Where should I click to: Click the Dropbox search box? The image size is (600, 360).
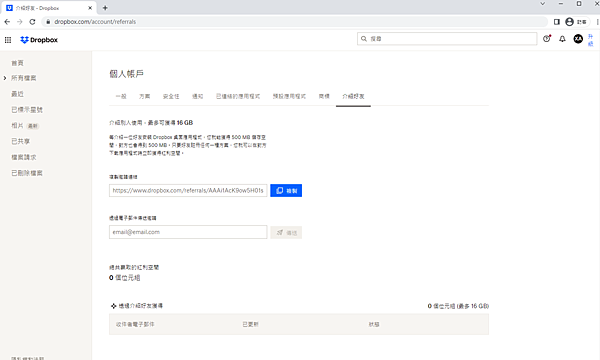click(x=447, y=39)
